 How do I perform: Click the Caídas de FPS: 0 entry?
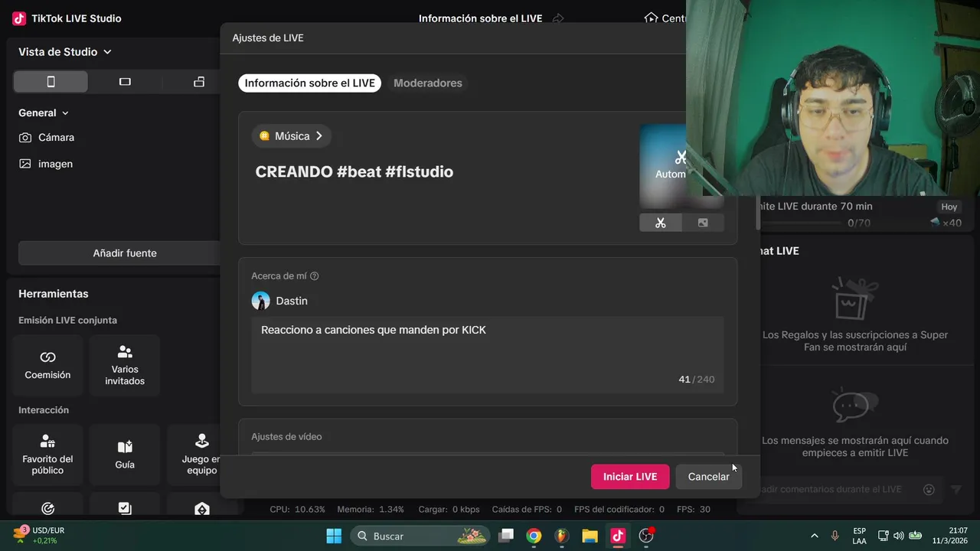pyautogui.click(x=527, y=510)
